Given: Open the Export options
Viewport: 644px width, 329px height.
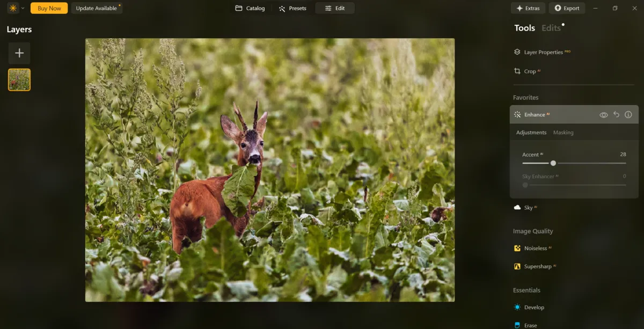Looking at the screenshot, I should pos(567,8).
